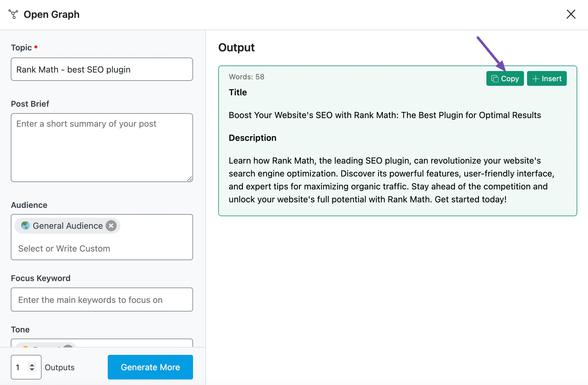The width and height of the screenshot is (588, 385).
Task: Focus the Post Brief text area
Action: 102,148
